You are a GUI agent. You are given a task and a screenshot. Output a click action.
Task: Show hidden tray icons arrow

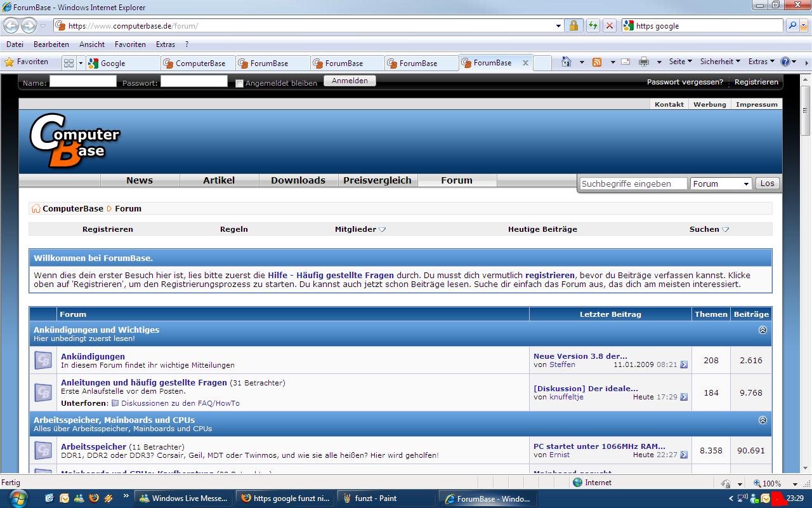(731, 498)
